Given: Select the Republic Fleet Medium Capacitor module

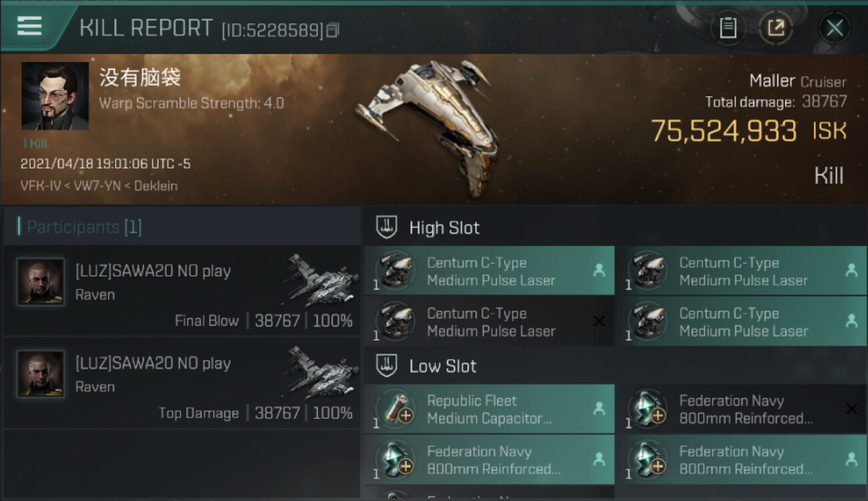Looking at the screenshot, I should (x=489, y=409).
